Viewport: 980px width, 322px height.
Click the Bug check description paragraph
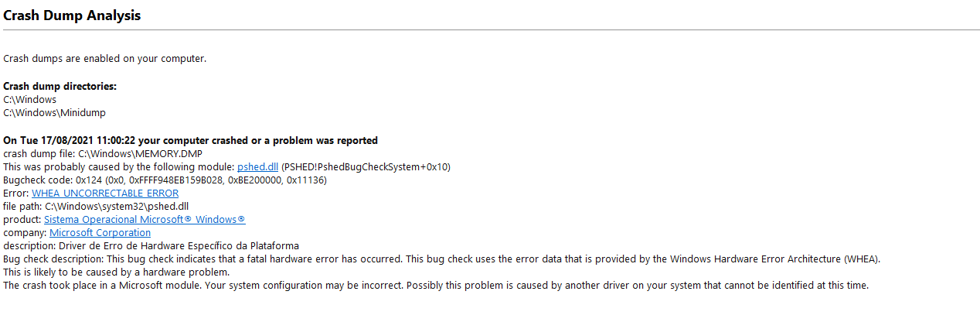441,259
